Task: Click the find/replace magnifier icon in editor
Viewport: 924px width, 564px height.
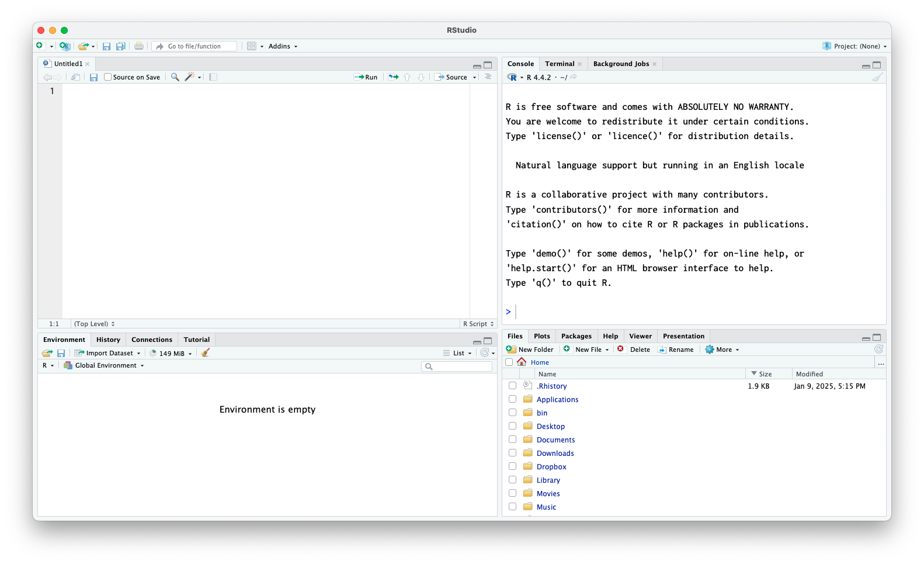Action: tap(175, 77)
